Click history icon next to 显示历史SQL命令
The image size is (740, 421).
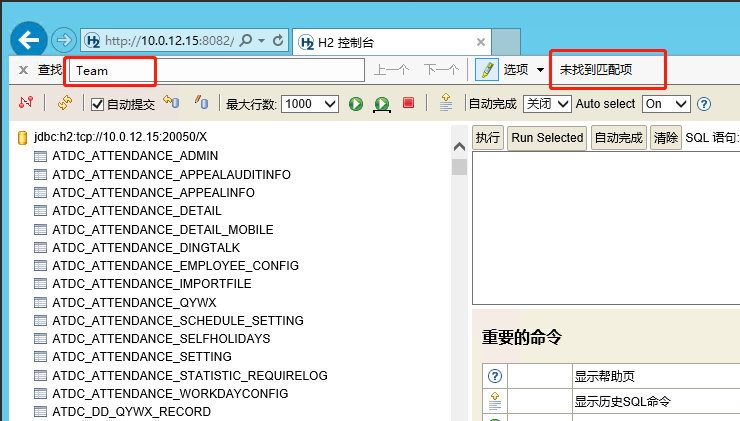tap(495, 401)
